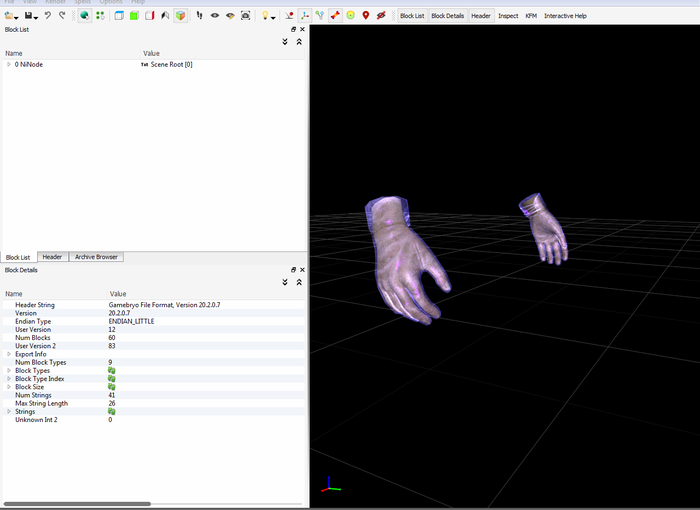Open the light bulb lighting dropdown
The height and width of the screenshot is (510, 700).
[x=267, y=16]
